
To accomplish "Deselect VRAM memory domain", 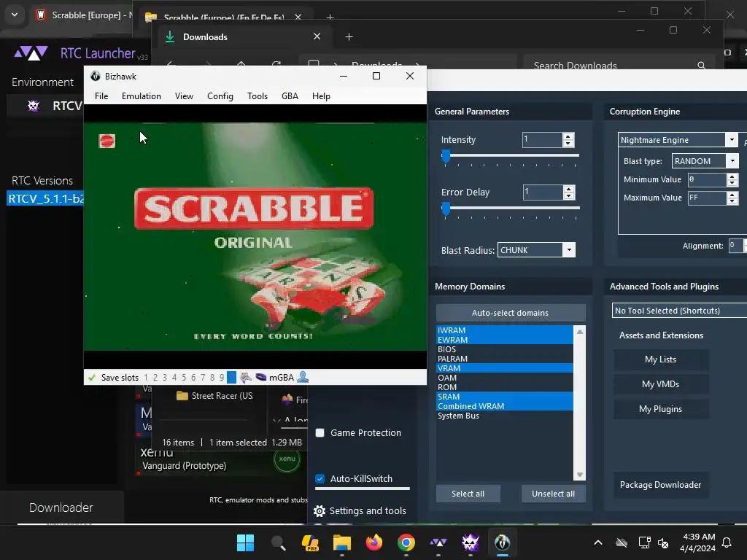I will point(505,368).
